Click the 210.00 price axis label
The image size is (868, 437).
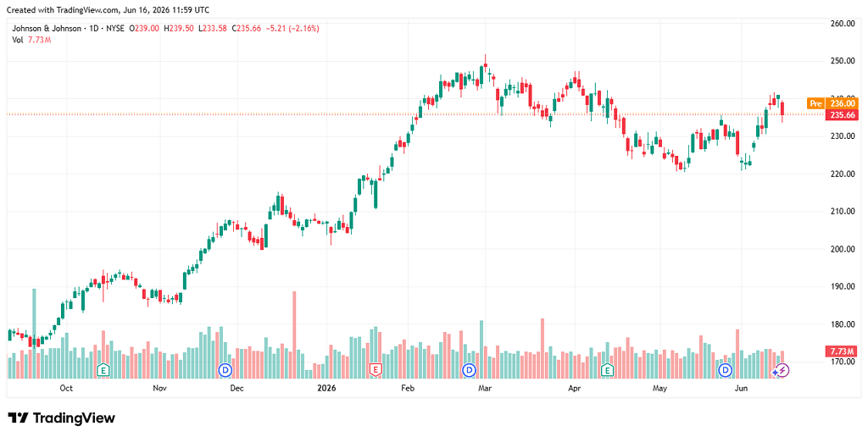[x=843, y=212]
